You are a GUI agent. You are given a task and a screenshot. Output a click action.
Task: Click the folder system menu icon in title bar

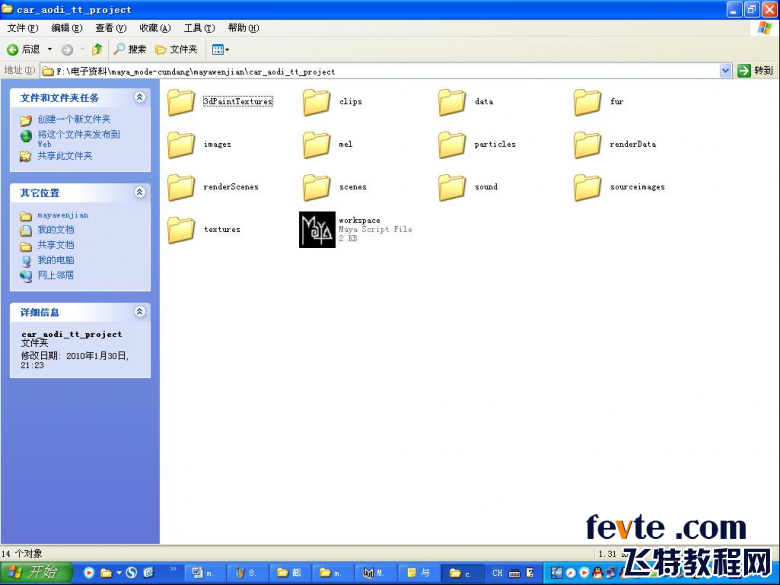click(7, 9)
